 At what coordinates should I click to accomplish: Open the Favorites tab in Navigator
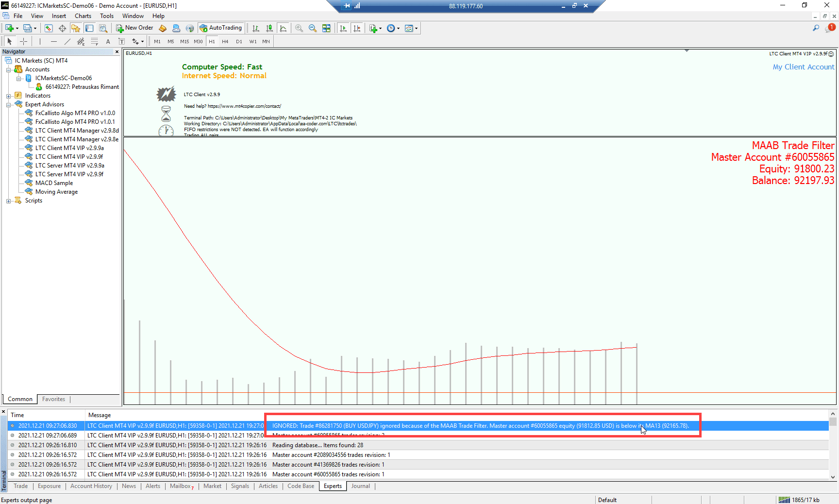tap(53, 399)
